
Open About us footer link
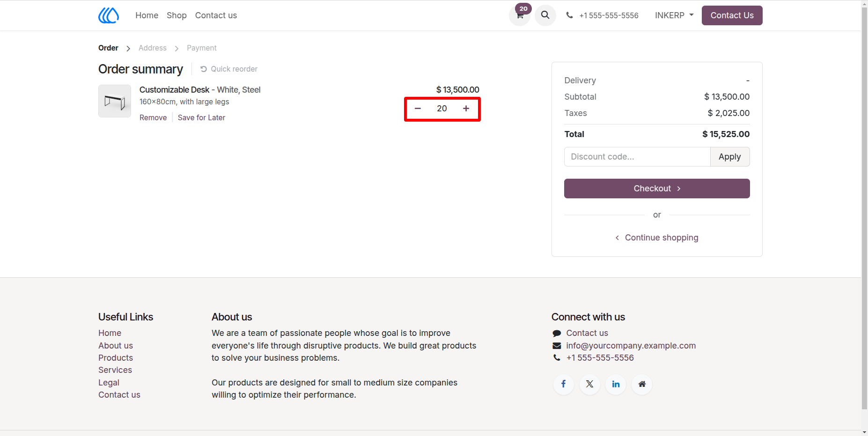116,345
